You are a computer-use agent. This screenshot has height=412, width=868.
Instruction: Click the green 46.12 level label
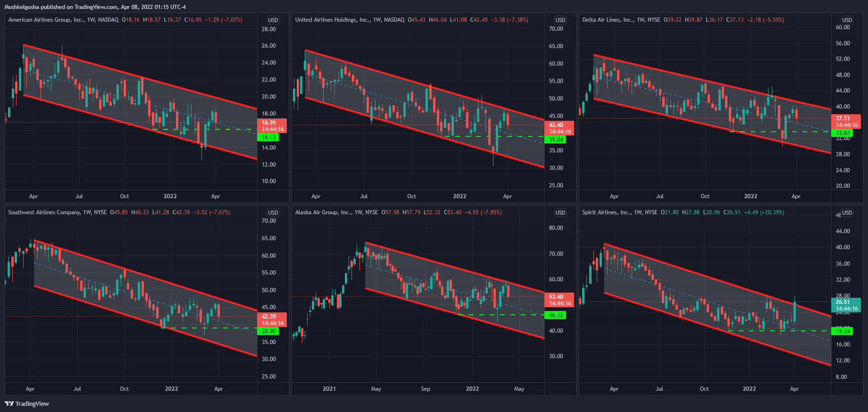pos(555,315)
